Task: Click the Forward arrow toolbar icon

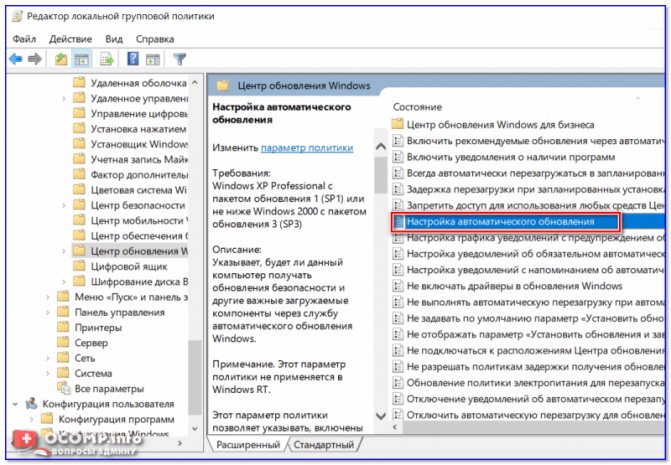Action: (x=35, y=59)
